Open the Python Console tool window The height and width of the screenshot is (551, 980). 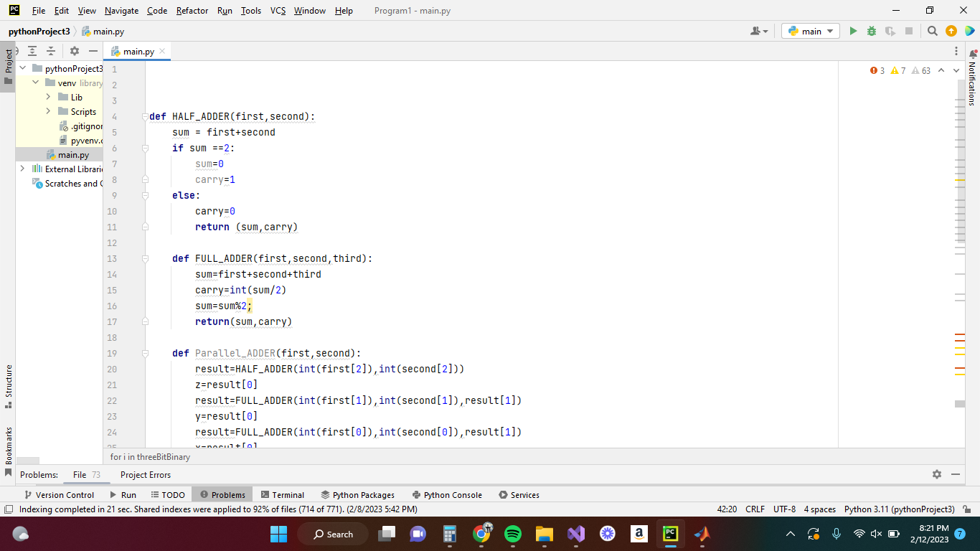click(x=447, y=494)
